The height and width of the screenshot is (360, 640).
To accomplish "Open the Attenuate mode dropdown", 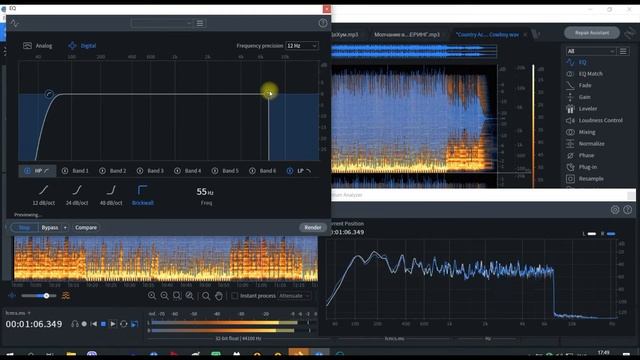I will (x=294, y=296).
